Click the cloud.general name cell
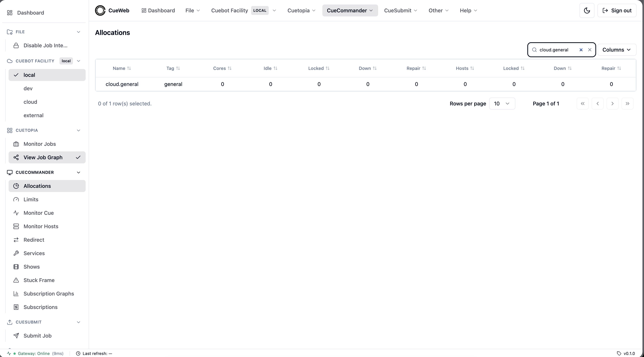Screen dimensions: 644x357 122,84
